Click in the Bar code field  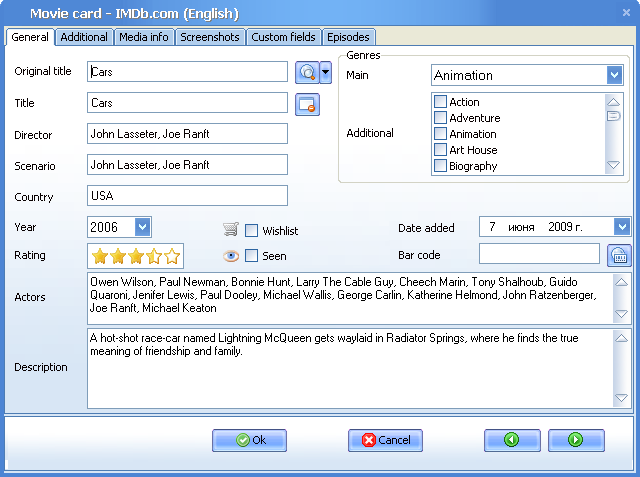[539, 254]
